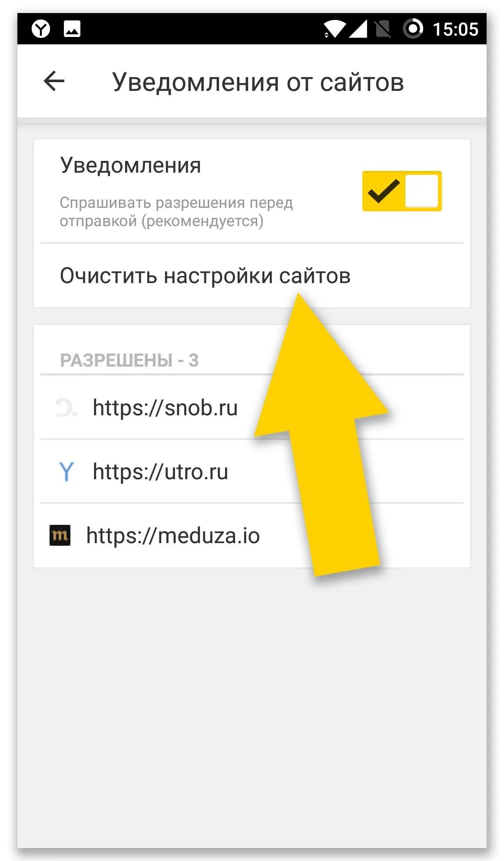Tap the cellular signal strength icon

(358, 29)
